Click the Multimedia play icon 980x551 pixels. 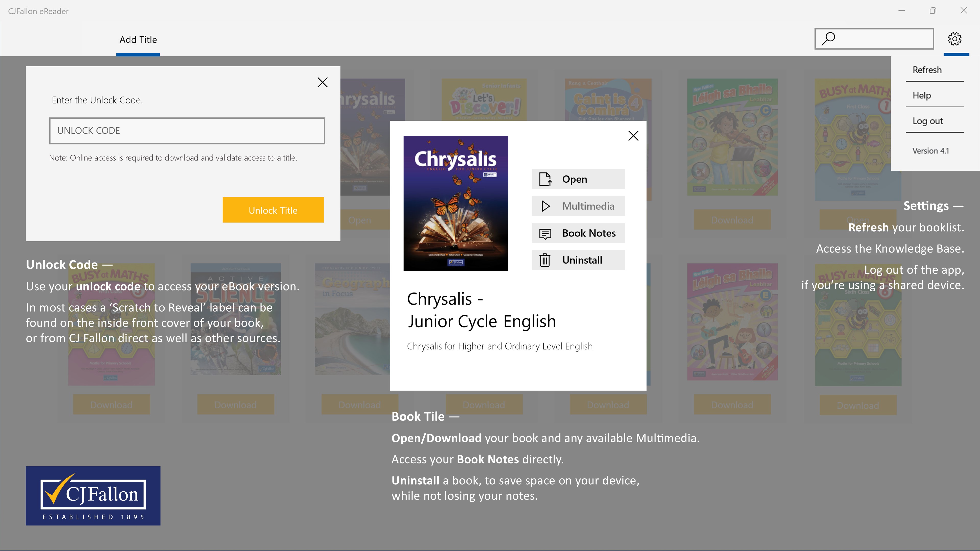[545, 206]
